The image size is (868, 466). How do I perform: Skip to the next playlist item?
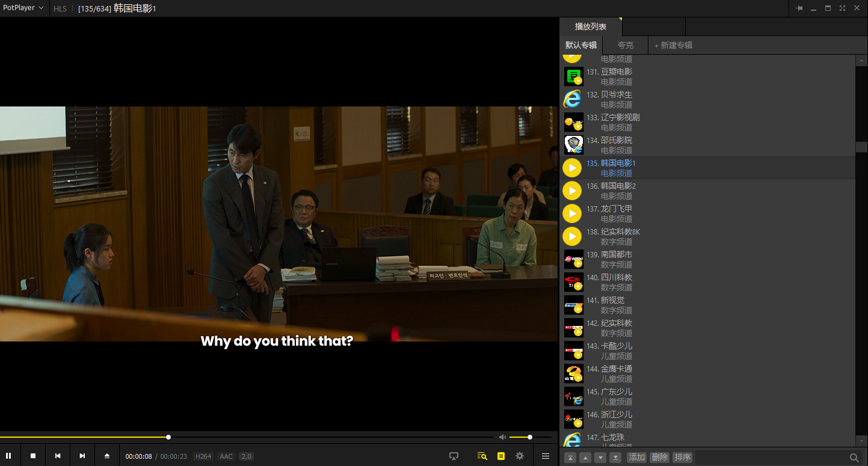[x=82, y=456]
